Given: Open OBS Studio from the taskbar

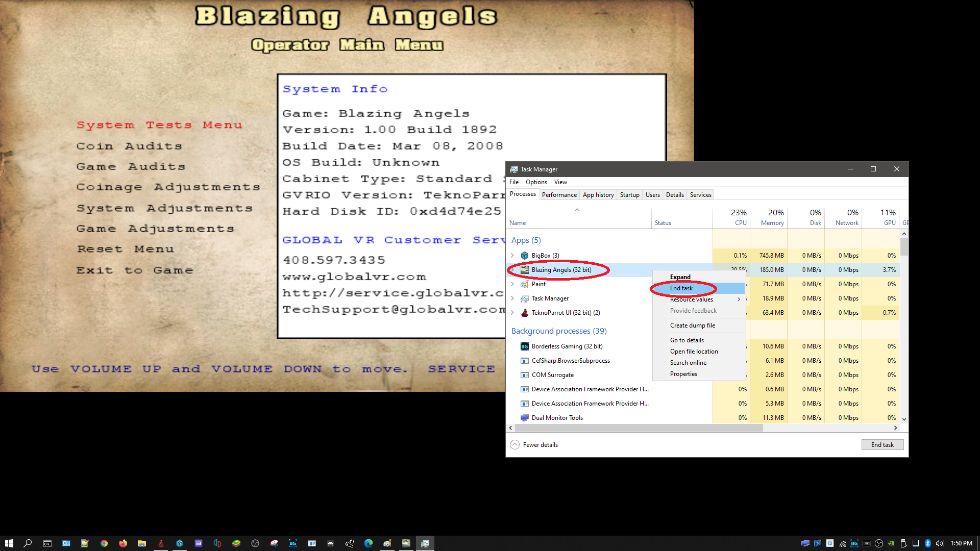Looking at the screenshot, I should click(x=255, y=543).
